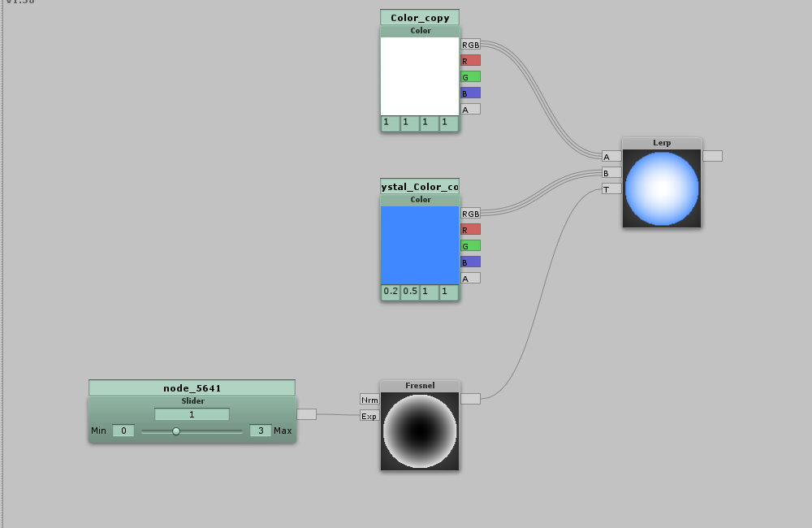Image resolution: width=812 pixels, height=528 pixels.
Task: Click the green G output of Color_copy
Action: pyautogui.click(x=470, y=76)
